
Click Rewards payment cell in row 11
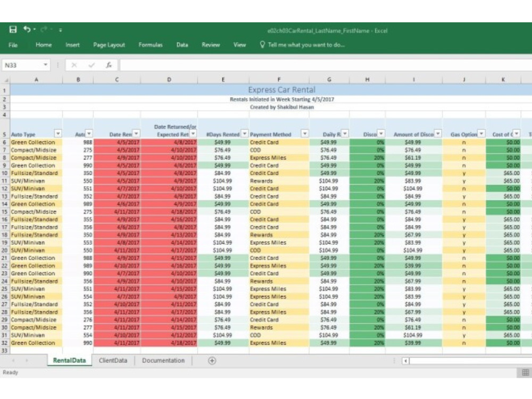point(279,181)
